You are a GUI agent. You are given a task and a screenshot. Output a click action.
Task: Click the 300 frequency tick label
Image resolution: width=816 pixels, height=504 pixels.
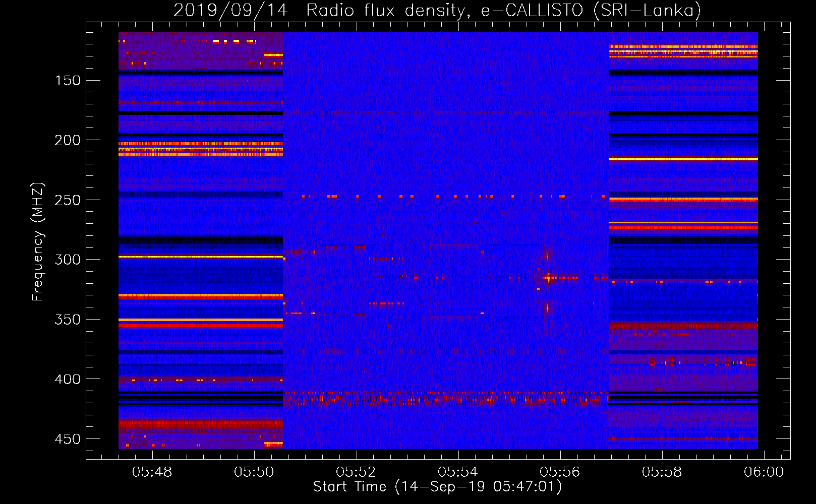[x=68, y=260]
